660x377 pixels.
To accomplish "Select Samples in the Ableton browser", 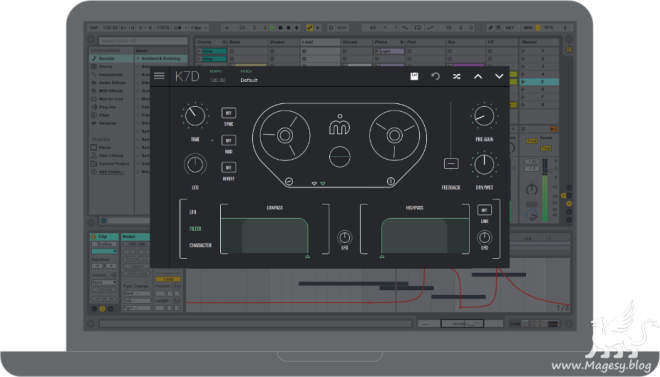I will click(112, 123).
